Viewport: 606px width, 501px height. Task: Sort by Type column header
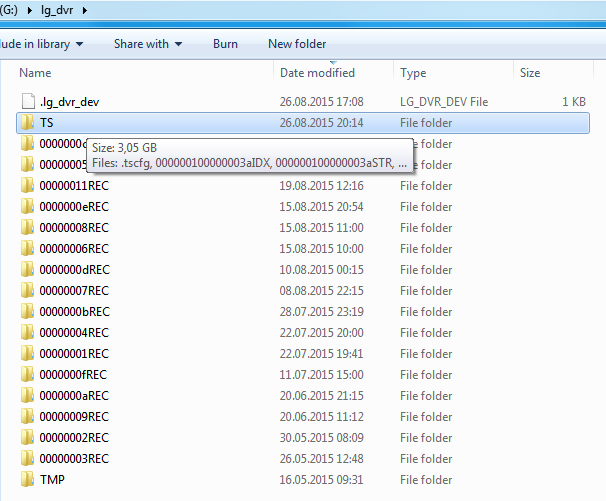[413, 73]
